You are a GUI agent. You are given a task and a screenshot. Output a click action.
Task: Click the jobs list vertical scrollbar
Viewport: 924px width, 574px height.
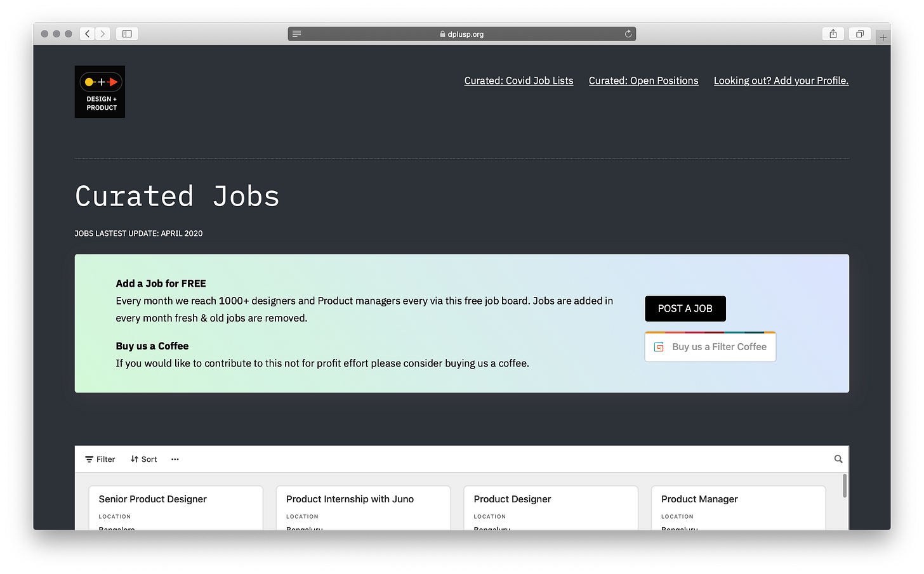pyautogui.click(x=845, y=486)
